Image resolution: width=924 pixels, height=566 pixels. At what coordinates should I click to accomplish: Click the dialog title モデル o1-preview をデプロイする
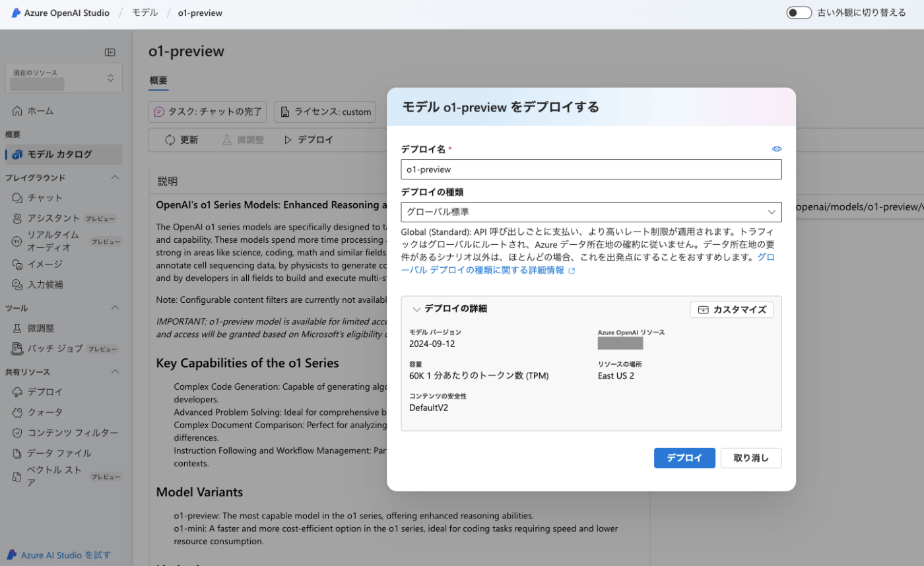click(x=500, y=107)
